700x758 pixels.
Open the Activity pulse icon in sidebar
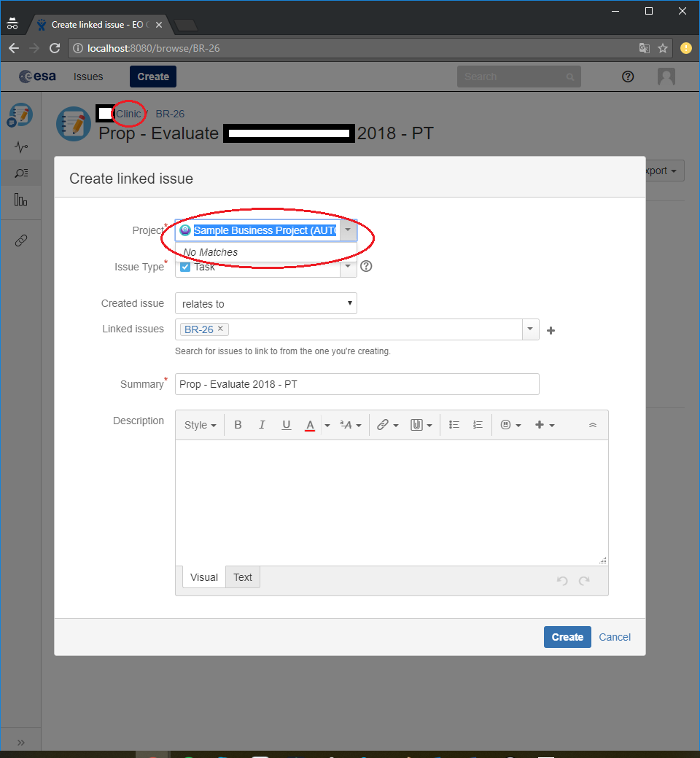click(21, 146)
